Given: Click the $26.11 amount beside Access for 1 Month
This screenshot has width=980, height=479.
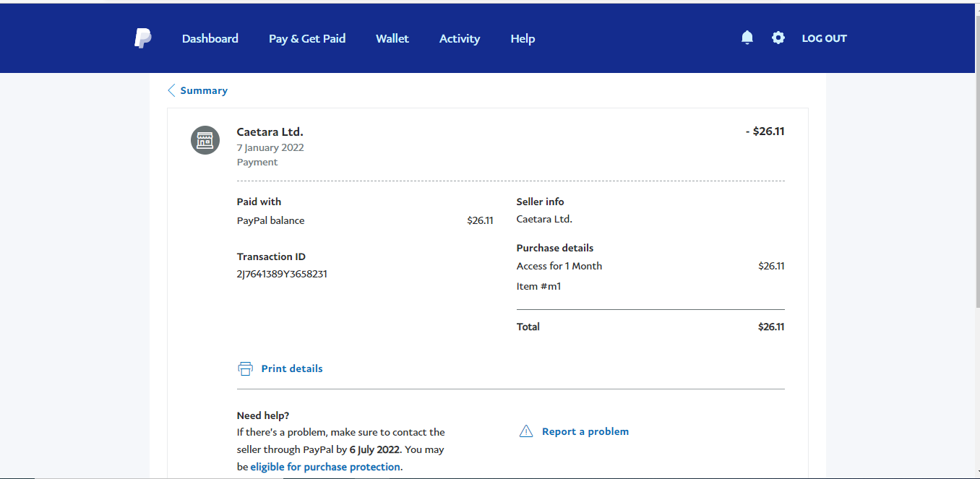Looking at the screenshot, I should pyautogui.click(x=771, y=266).
